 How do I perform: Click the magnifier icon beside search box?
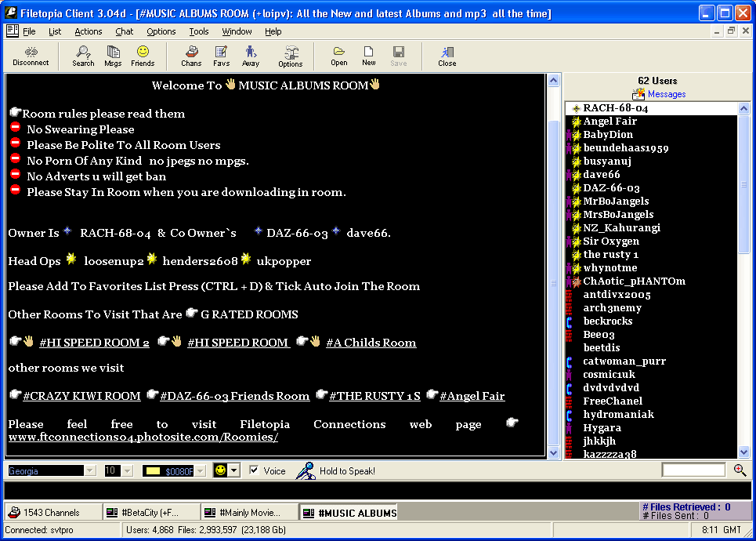pos(740,470)
